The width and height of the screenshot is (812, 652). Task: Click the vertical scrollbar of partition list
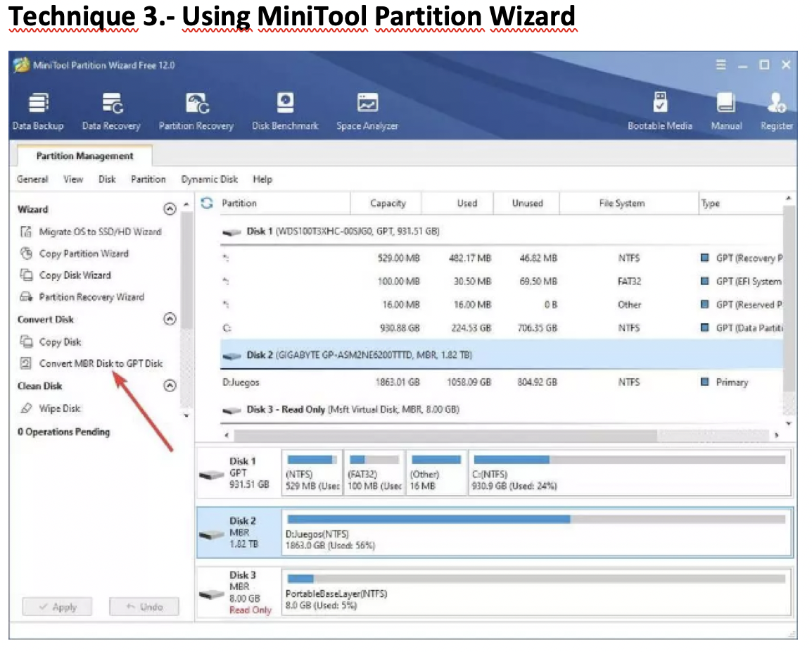point(789,298)
